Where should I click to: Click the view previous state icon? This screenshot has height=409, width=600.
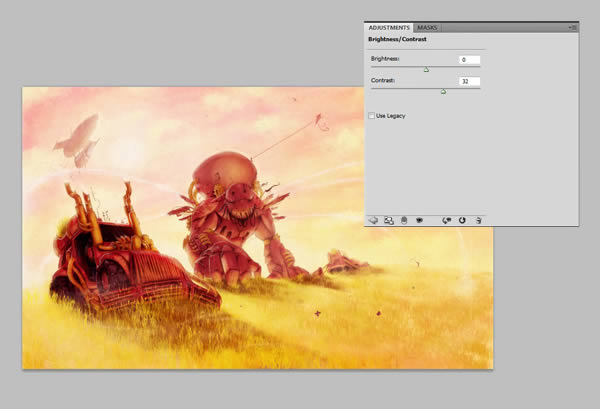447,220
